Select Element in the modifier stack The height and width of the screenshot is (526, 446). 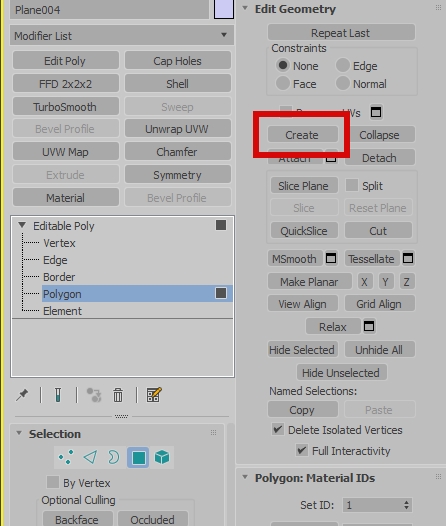click(x=62, y=311)
